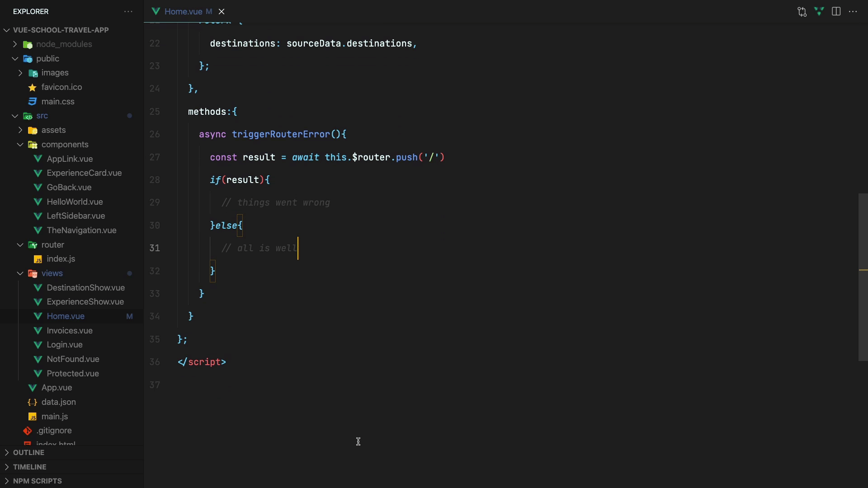Split the editor to the right

click(x=836, y=12)
